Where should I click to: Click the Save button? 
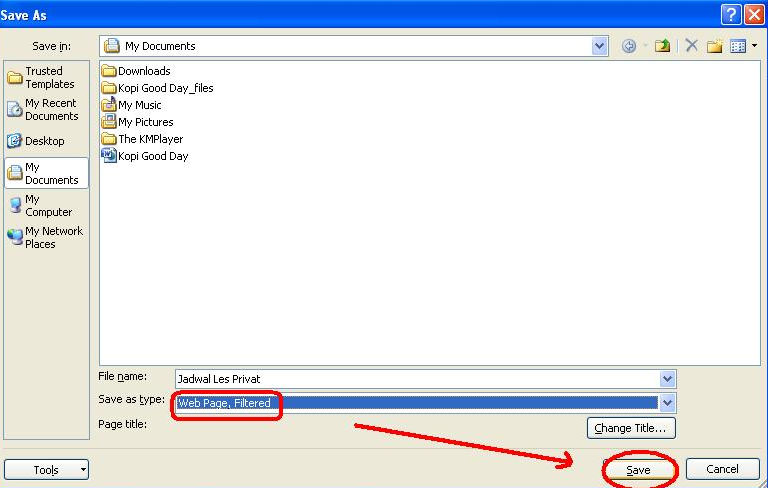(x=639, y=470)
